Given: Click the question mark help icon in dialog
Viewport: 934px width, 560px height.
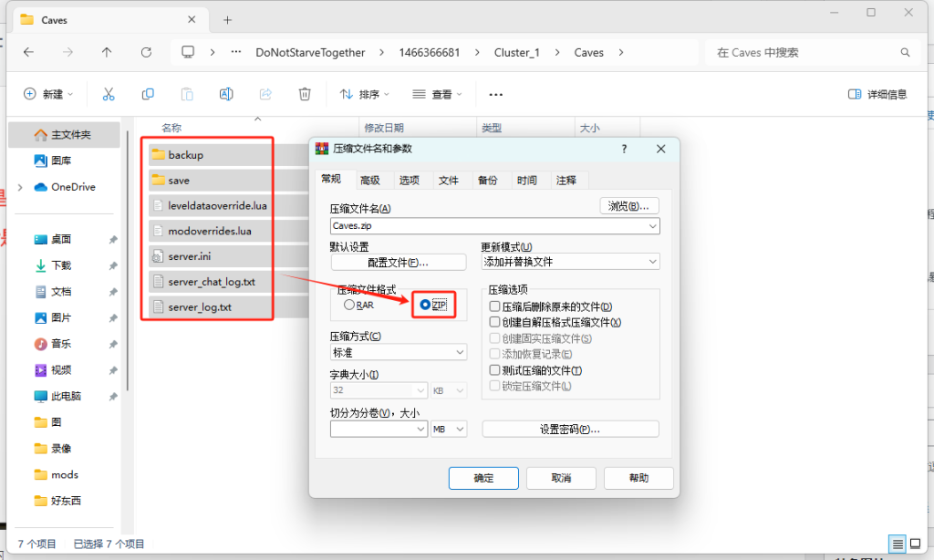Looking at the screenshot, I should pos(624,149).
